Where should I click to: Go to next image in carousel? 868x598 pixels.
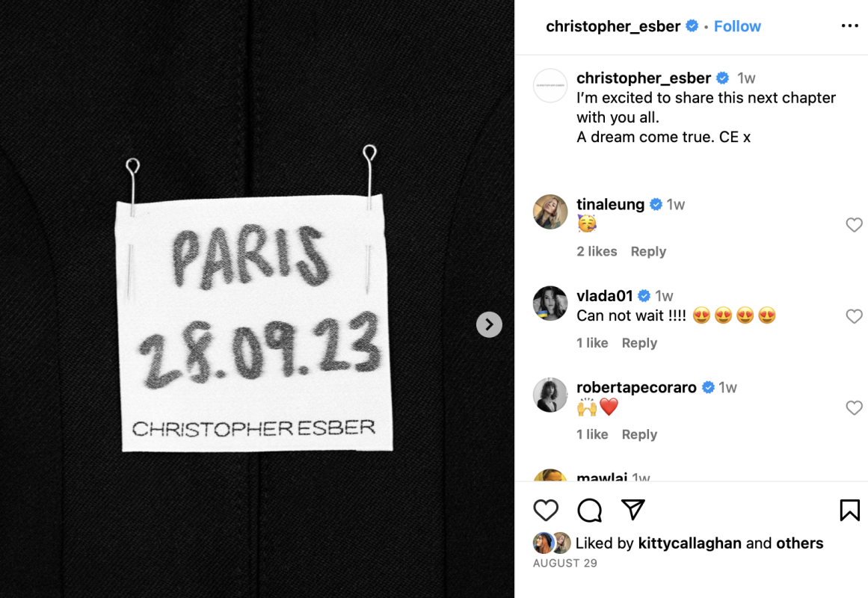489,324
